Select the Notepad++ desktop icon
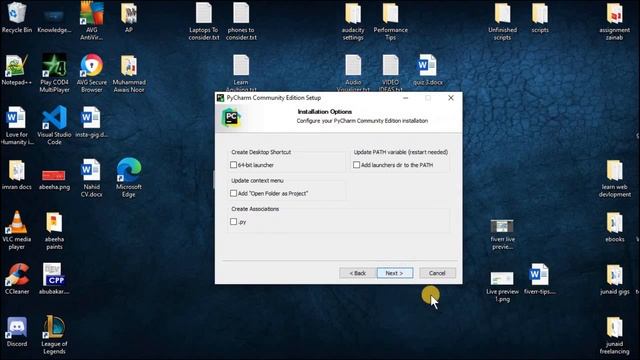This screenshot has height=360, width=640. (x=17, y=70)
